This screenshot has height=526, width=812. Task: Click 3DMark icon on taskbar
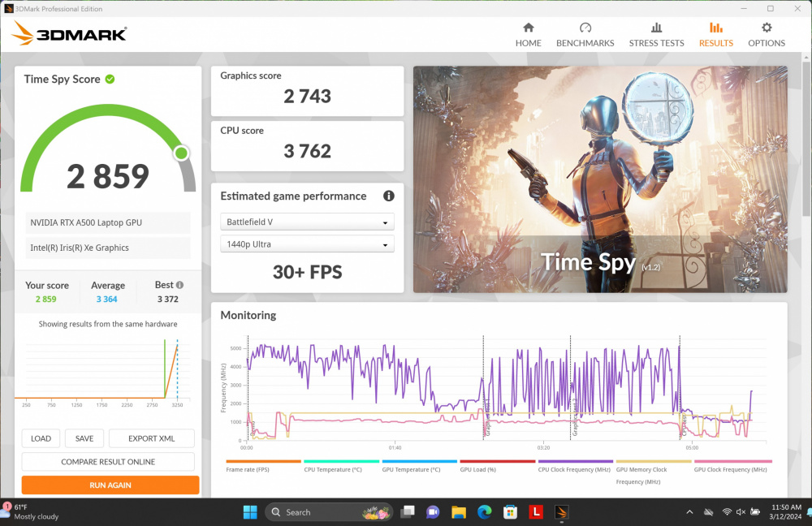(x=561, y=512)
